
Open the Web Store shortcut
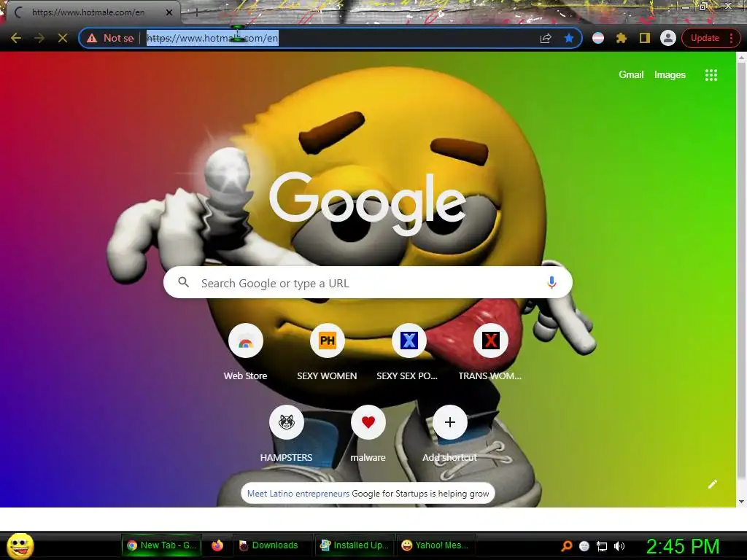[245, 353]
